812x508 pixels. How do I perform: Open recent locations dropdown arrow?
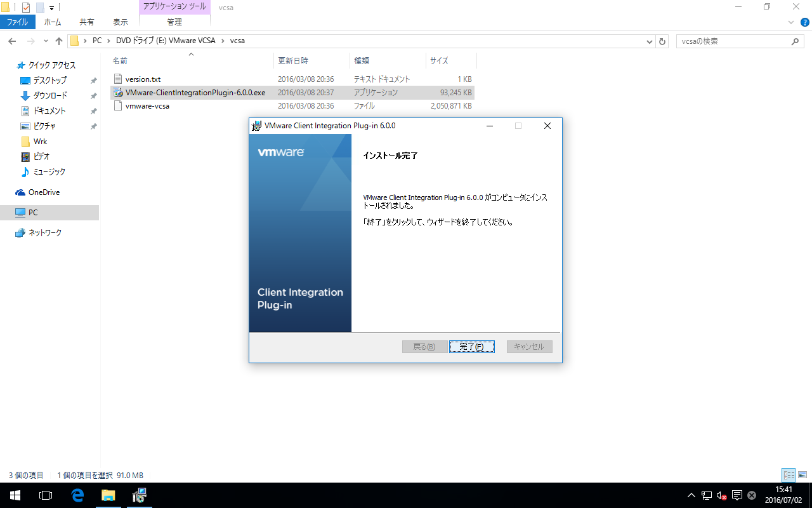(46, 41)
